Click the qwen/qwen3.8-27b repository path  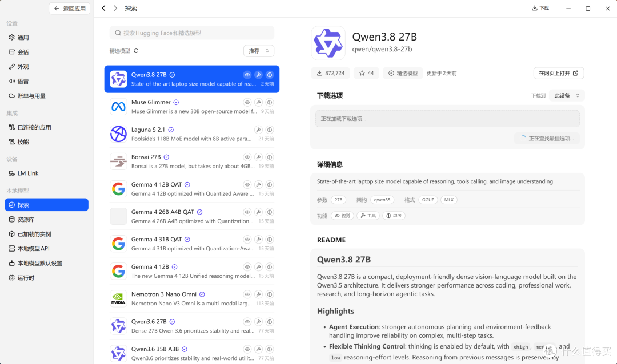[382, 49]
